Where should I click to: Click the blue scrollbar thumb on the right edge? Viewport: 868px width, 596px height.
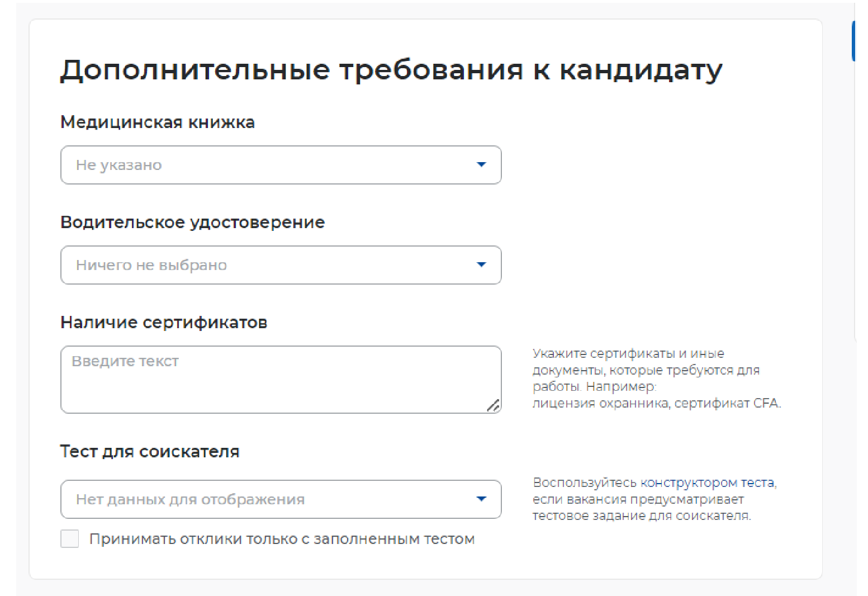[x=853, y=41]
